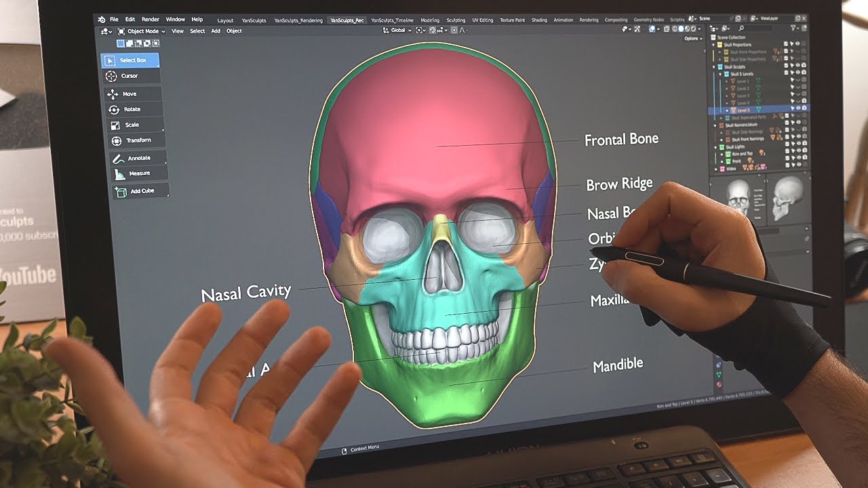Activate the Rotate tool
The height and width of the screenshot is (488, 868).
coord(133,109)
